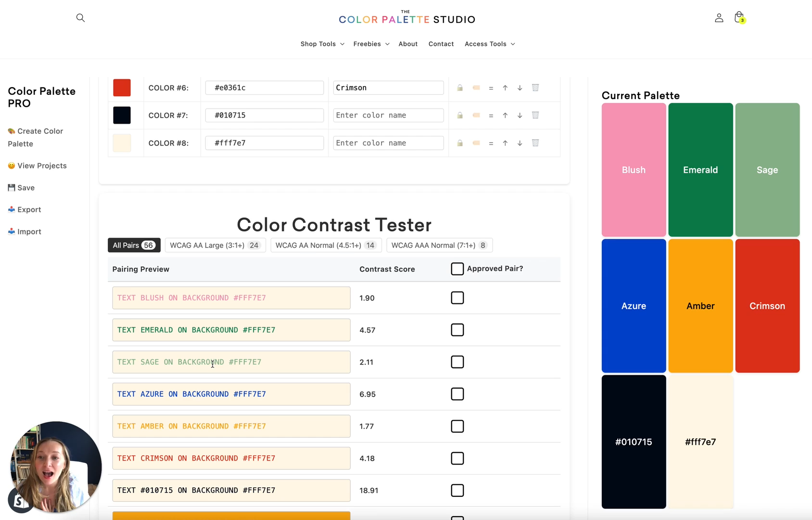
Task: Delete Color #8 with trash icon
Action: point(535,143)
